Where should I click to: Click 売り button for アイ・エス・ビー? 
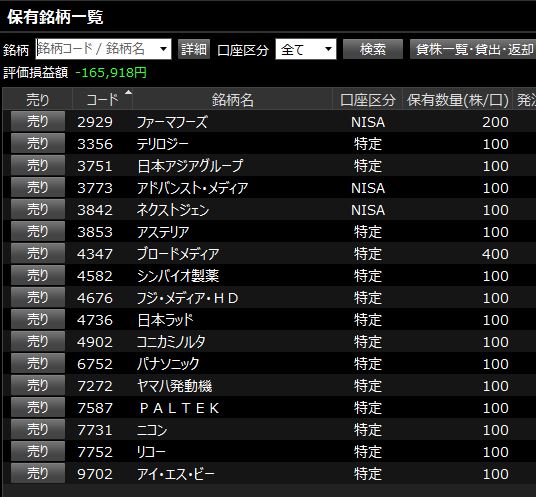pyautogui.click(x=38, y=473)
